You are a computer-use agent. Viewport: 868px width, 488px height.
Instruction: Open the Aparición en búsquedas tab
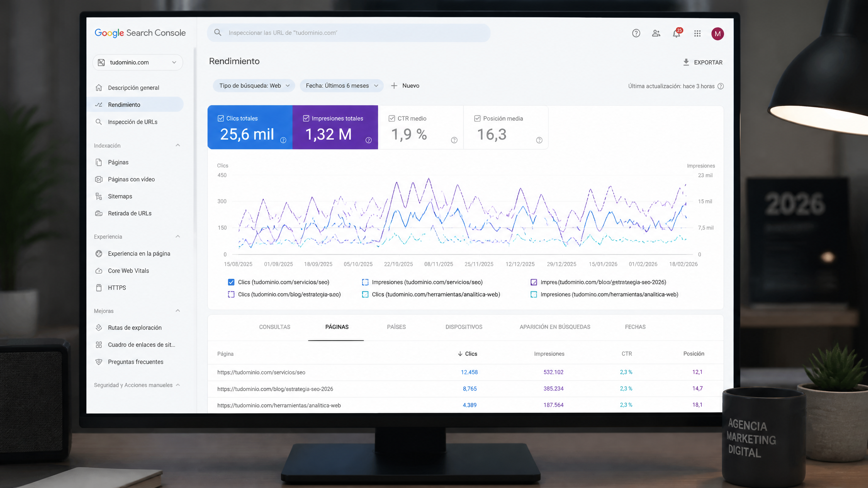(x=555, y=327)
